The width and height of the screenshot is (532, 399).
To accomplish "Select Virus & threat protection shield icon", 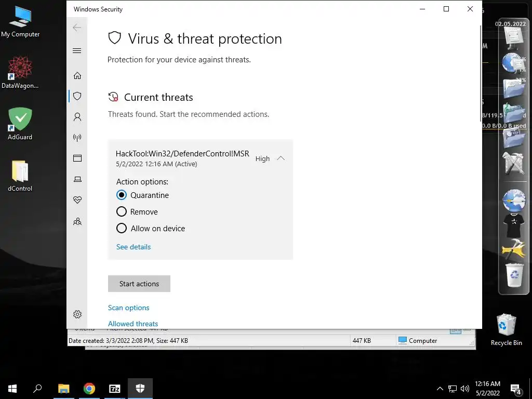I will 77,96.
